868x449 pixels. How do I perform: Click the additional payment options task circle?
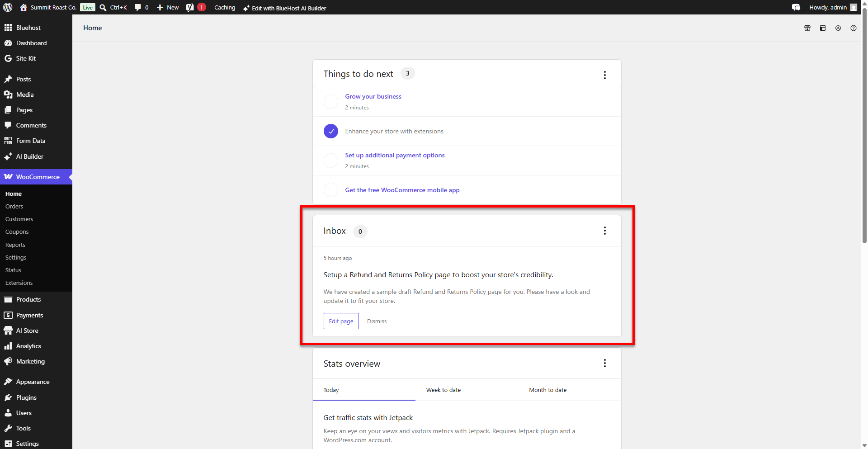pos(331,161)
